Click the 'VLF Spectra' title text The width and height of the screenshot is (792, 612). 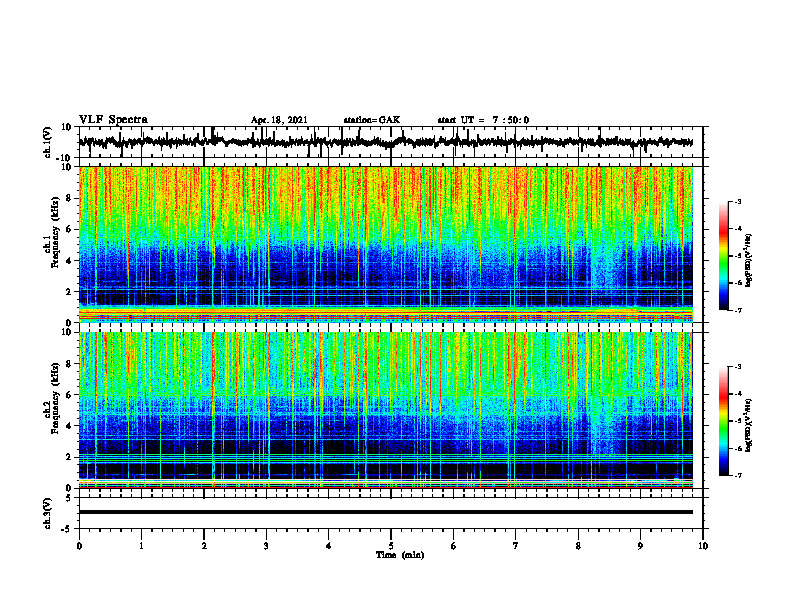(113, 120)
